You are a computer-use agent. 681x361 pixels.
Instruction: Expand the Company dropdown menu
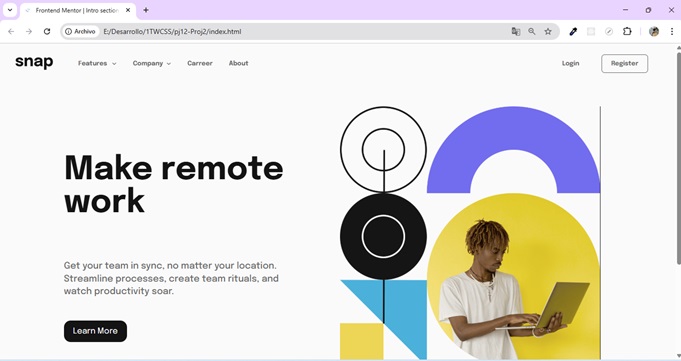coord(152,63)
